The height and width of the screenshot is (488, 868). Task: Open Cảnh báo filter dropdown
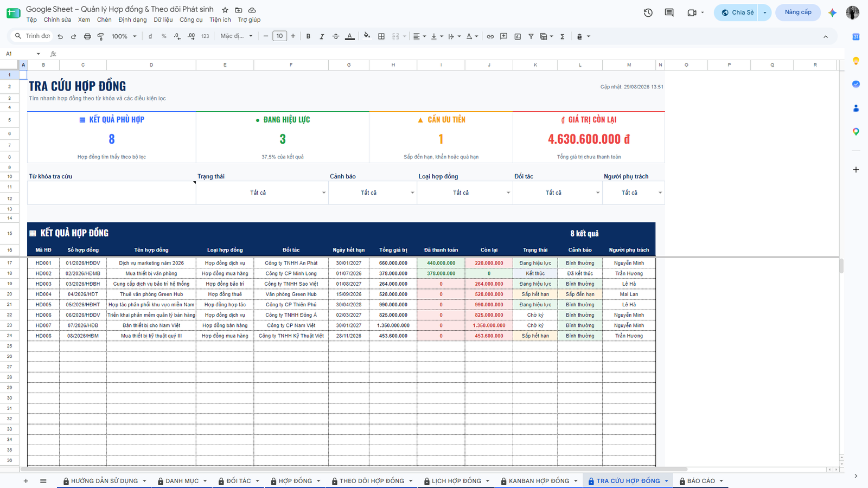pos(412,193)
